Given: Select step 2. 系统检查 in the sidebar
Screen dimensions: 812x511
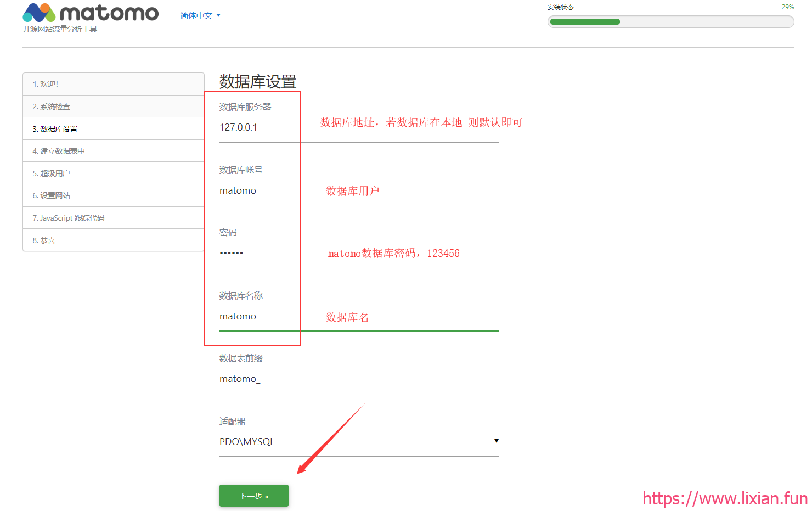Looking at the screenshot, I should pyautogui.click(x=114, y=106).
